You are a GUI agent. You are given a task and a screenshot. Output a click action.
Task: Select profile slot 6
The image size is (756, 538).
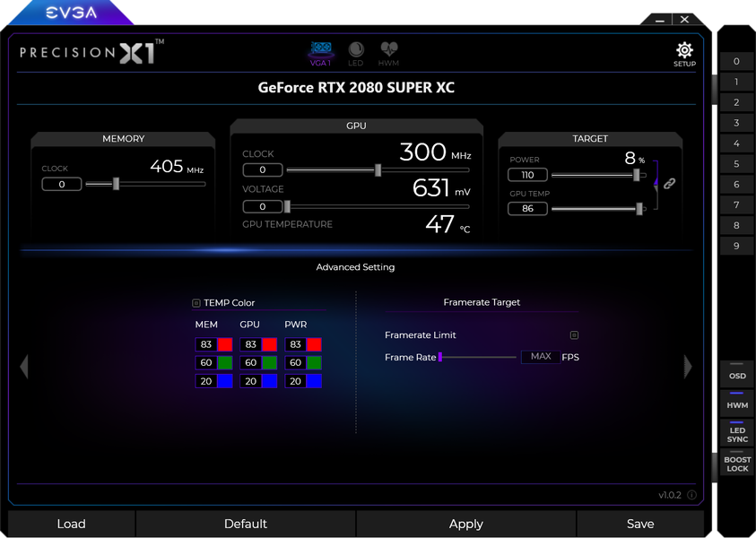[736, 184]
